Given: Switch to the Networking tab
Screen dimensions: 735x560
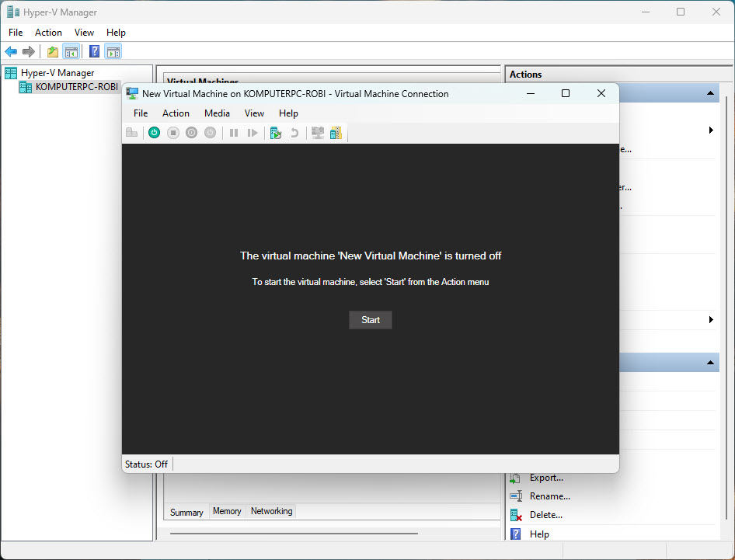Looking at the screenshot, I should click(x=270, y=511).
